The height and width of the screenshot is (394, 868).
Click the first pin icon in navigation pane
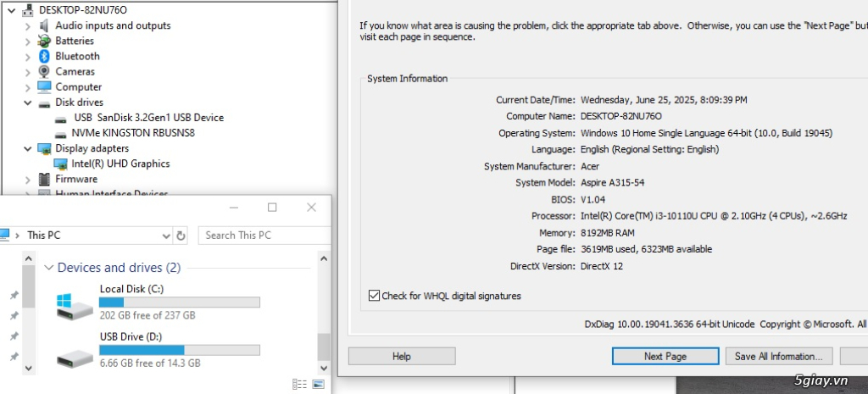[14, 296]
